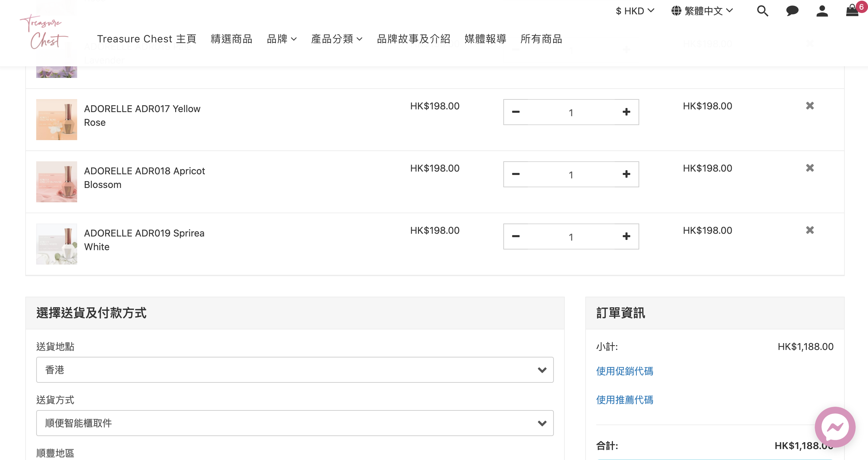Open 送貨方式 dropdown showing 順便智能櫃取件

click(295, 423)
